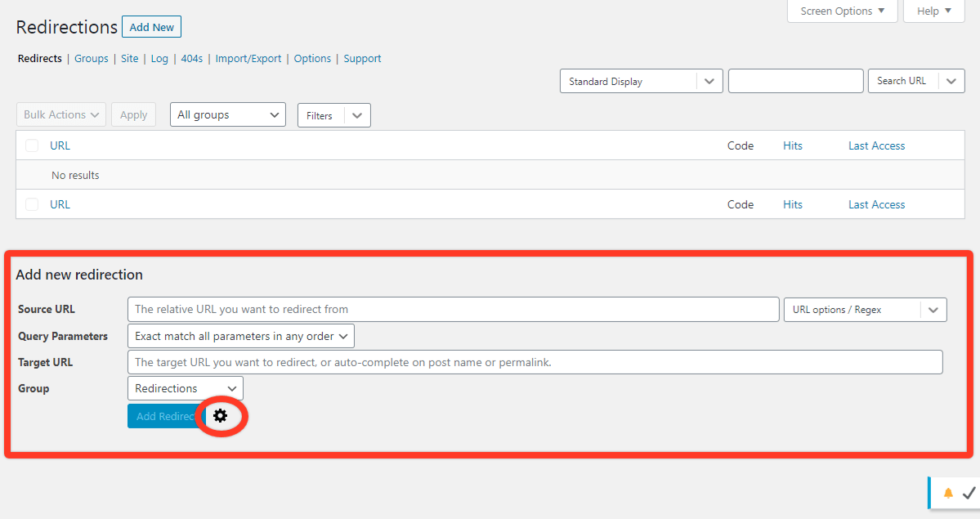Open the Bulk Actions dropdown
The height and width of the screenshot is (519, 980).
point(61,115)
